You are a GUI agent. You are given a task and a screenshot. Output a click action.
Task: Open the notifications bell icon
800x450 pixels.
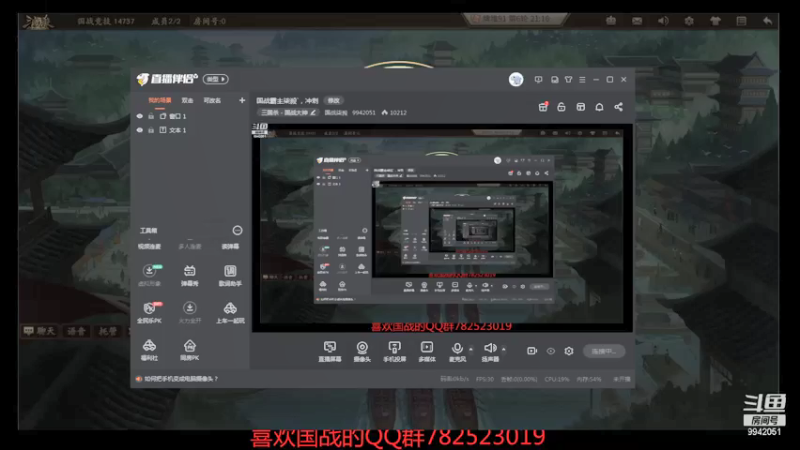599,107
